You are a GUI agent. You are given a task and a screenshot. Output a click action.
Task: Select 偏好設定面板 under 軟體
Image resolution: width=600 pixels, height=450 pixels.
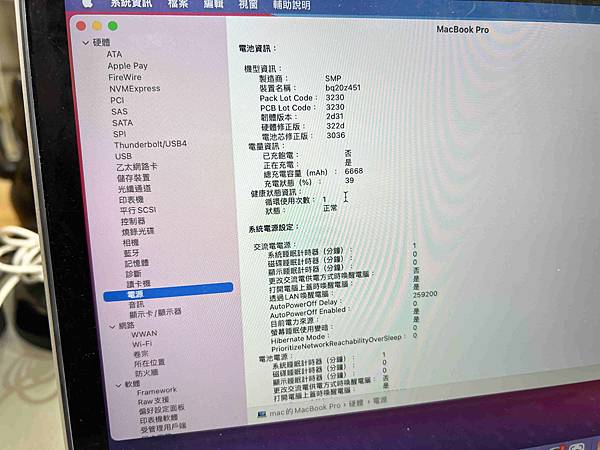162,409
